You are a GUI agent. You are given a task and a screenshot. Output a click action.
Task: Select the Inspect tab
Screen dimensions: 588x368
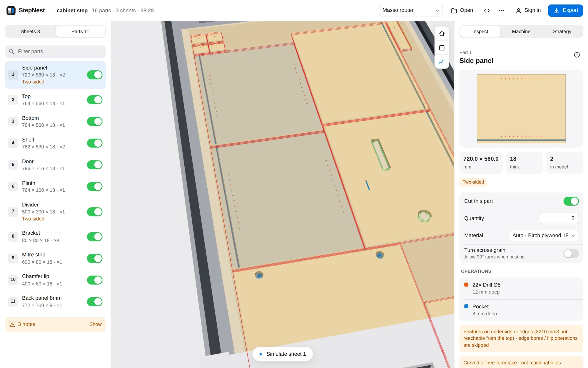tap(480, 32)
